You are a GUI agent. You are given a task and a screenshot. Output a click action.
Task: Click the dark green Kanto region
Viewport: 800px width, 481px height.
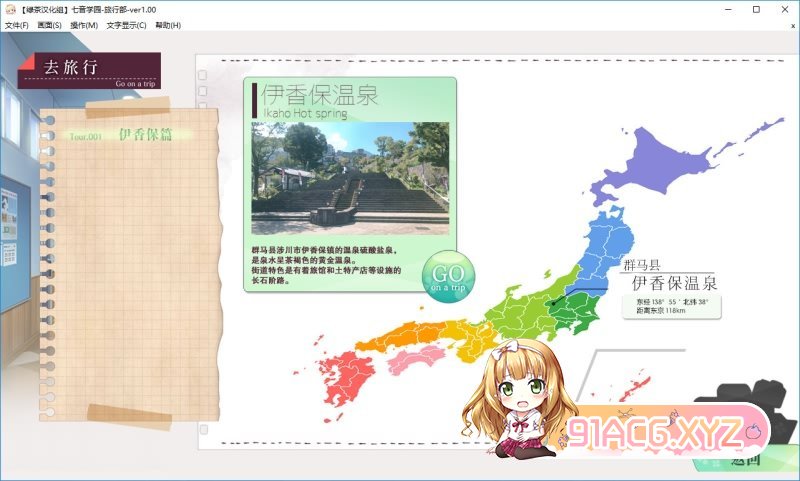click(573, 307)
